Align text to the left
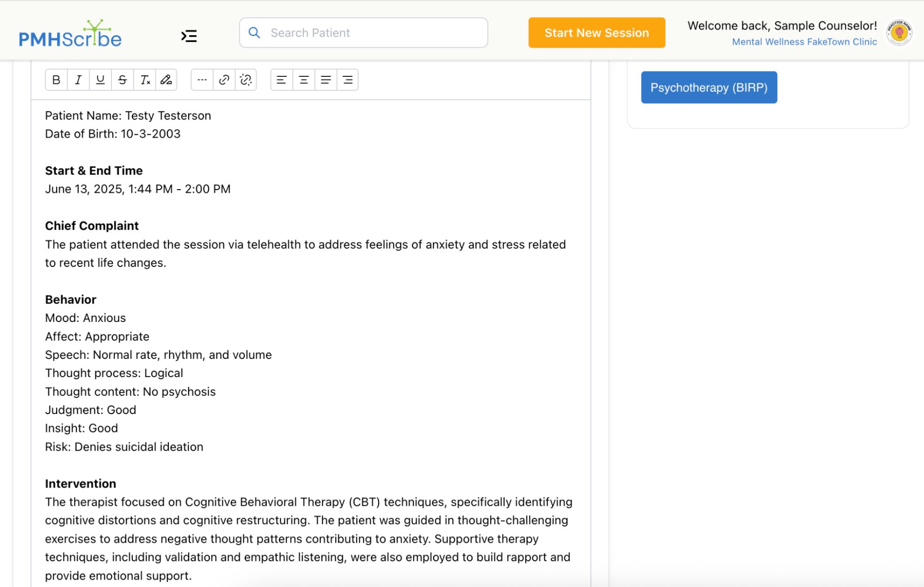The image size is (924, 587). [x=281, y=80]
